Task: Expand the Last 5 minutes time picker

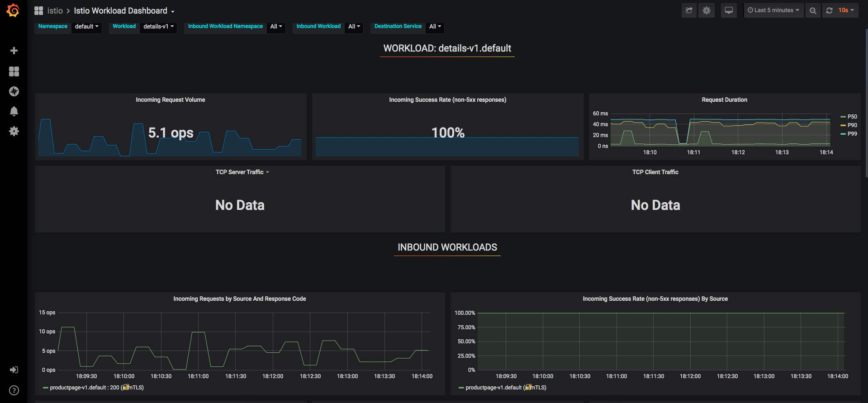Action: [773, 10]
